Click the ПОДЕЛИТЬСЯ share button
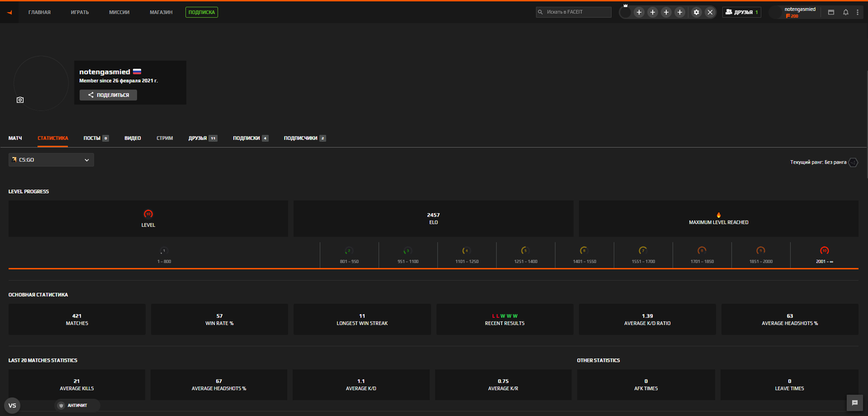Image resolution: width=868 pixels, height=416 pixels. 108,95
